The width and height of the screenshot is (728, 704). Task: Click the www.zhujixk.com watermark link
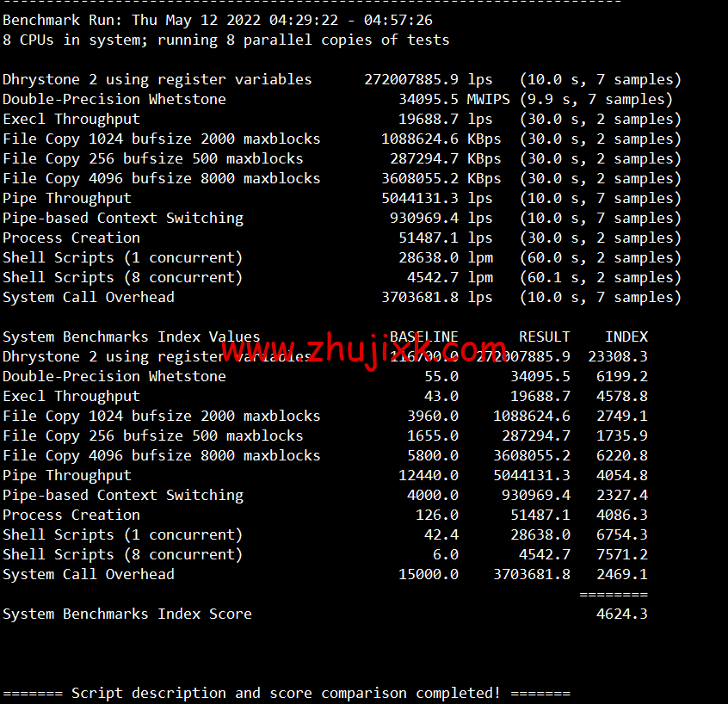click(x=366, y=351)
